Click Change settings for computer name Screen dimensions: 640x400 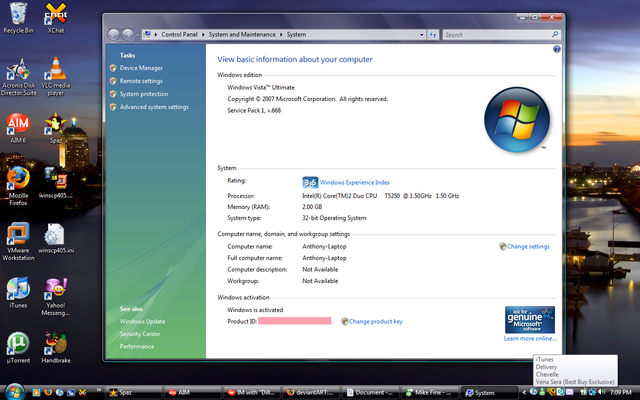click(528, 247)
